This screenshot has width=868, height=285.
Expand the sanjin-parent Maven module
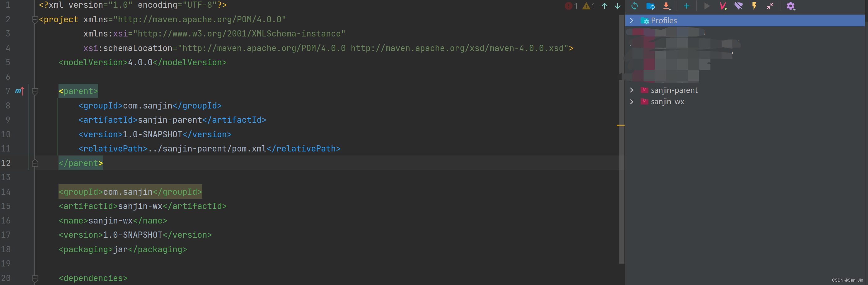[x=632, y=90]
